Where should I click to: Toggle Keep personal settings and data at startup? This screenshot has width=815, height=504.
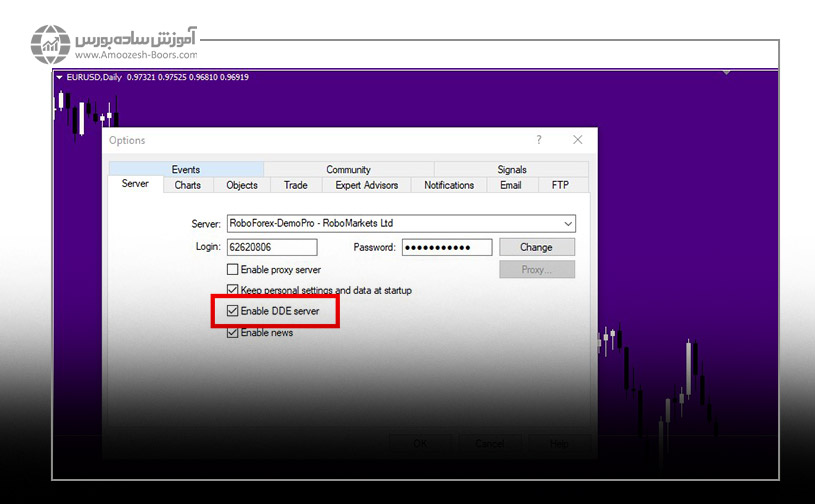233,290
